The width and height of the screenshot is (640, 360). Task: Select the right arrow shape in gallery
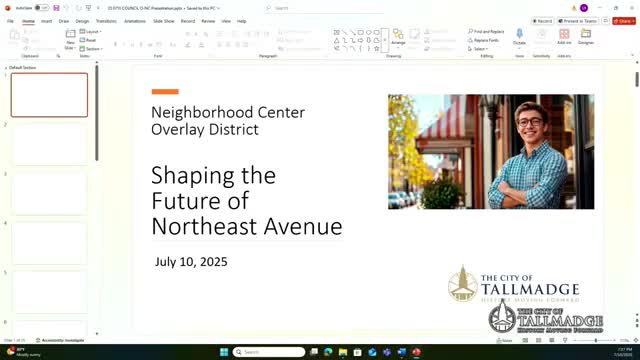(361, 40)
